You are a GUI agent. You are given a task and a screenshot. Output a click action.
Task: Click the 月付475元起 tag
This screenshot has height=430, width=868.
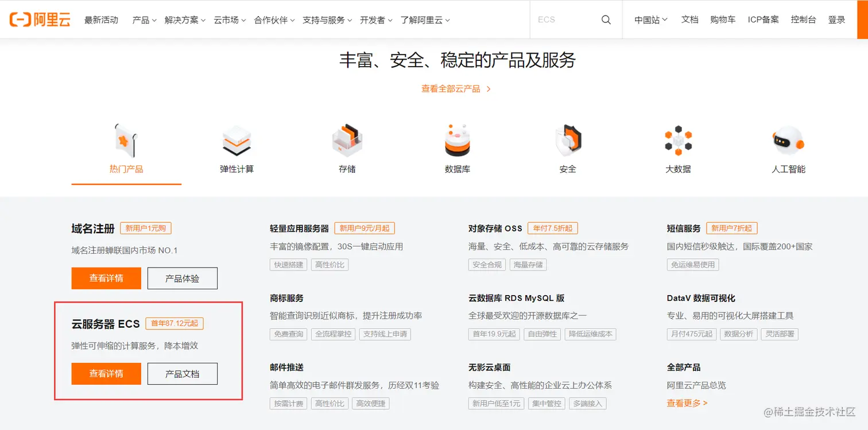coord(692,334)
